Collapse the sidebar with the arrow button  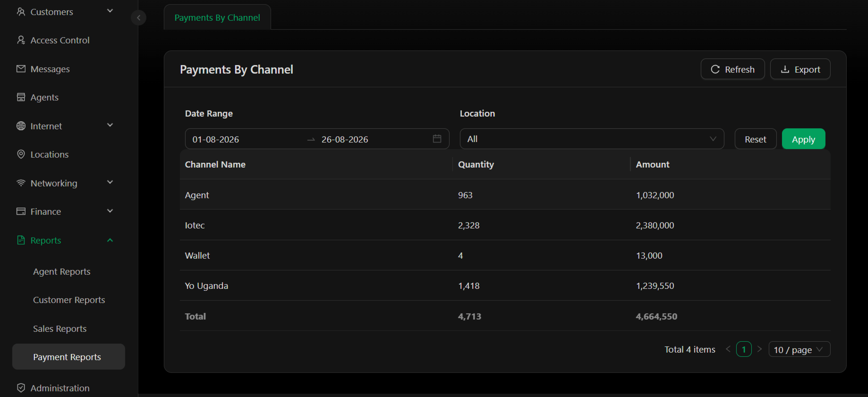[x=138, y=18]
